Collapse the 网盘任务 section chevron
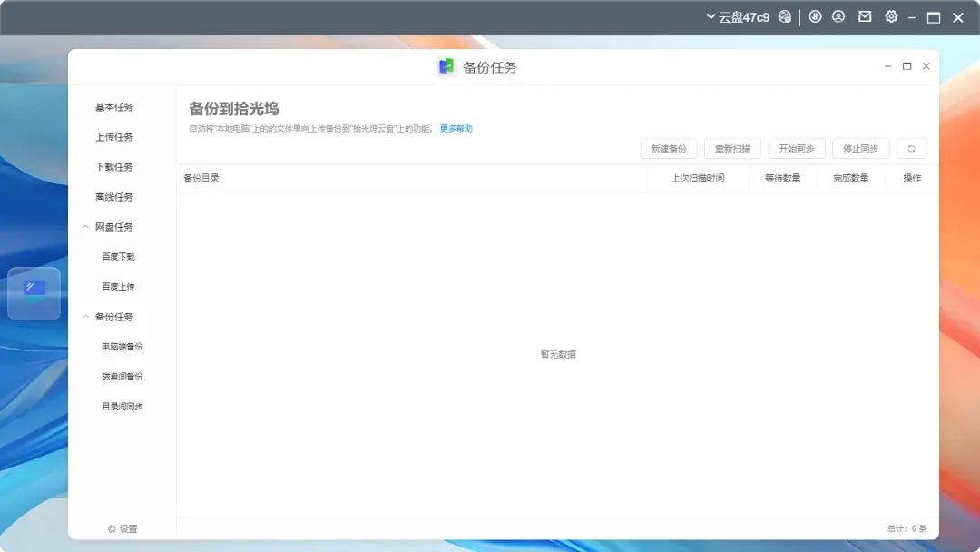 [x=85, y=227]
